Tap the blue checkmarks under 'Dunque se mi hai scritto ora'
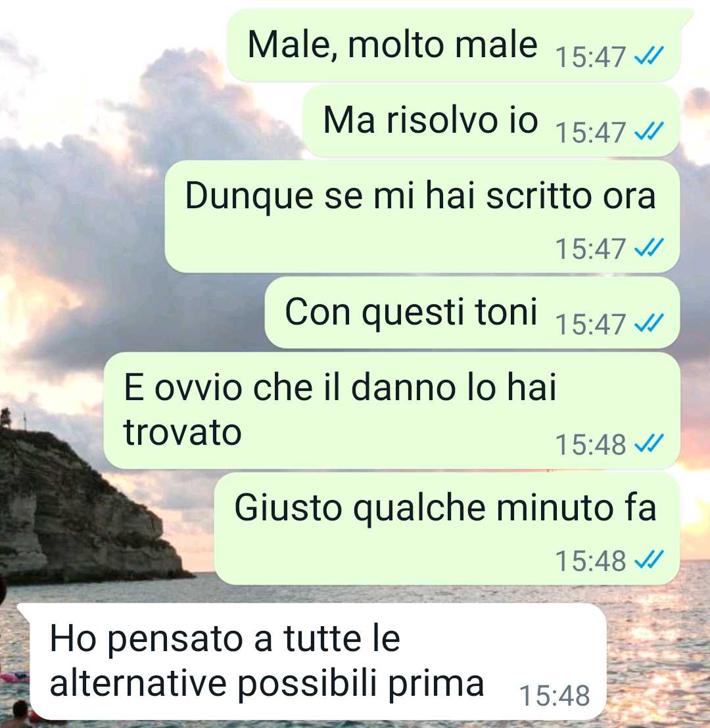The width and height of the screenshot is (710, 728). tap(649, 248)
